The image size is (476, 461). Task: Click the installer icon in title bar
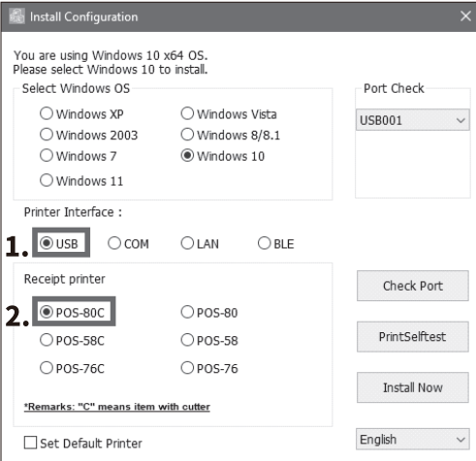pos(16,16)
